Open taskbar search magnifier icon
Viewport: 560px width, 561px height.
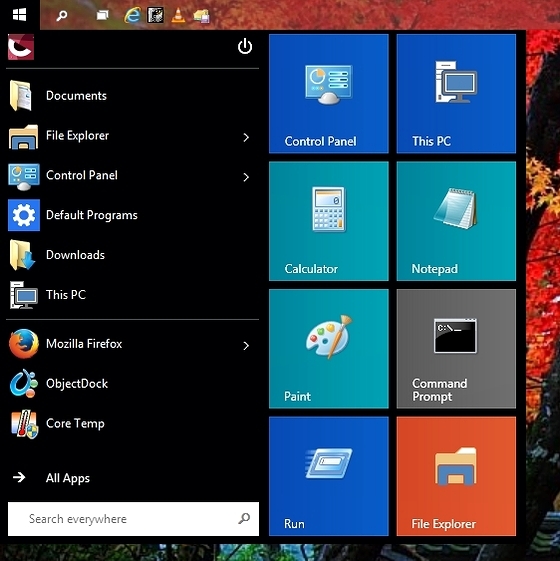[x=62, y=15]
